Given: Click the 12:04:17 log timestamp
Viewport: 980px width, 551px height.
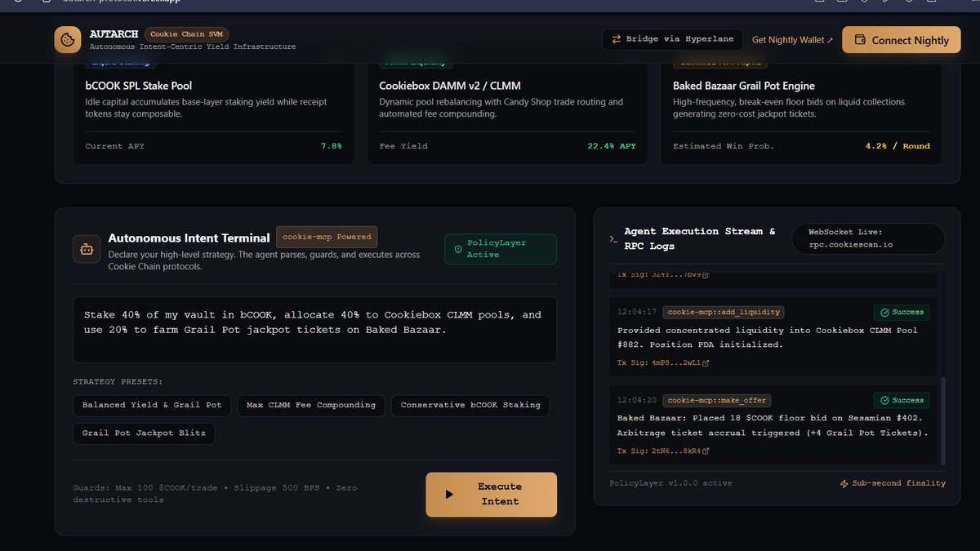Looking at the screenshot, I should coord(637,312).
